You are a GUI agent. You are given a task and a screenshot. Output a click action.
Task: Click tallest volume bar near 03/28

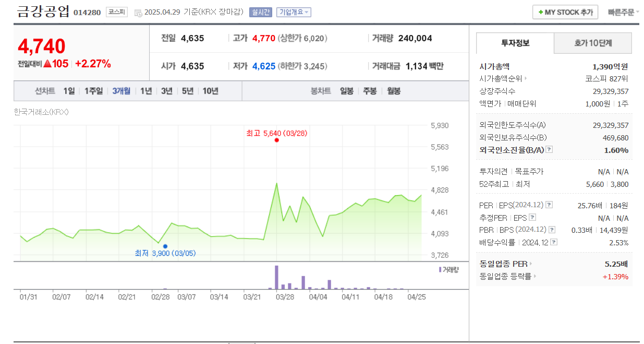pyautogui.click(x=276, y=277)
